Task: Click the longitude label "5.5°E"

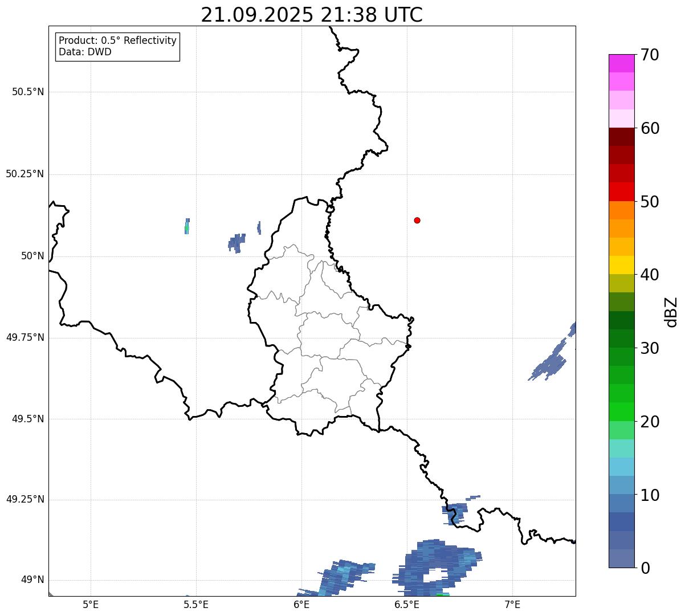Action: pos(196,604)
